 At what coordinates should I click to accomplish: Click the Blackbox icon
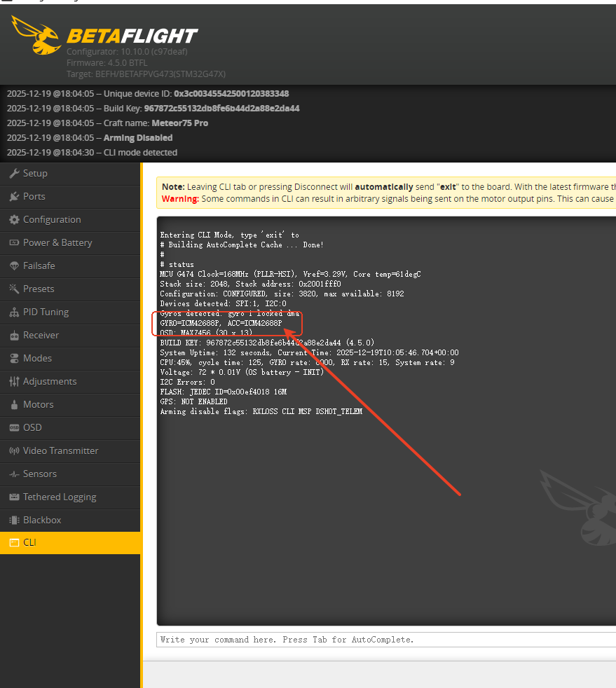[15, 520]
